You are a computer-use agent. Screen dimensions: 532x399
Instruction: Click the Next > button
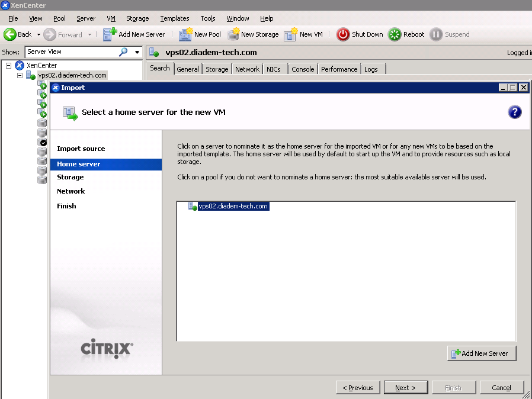point(405,388)
